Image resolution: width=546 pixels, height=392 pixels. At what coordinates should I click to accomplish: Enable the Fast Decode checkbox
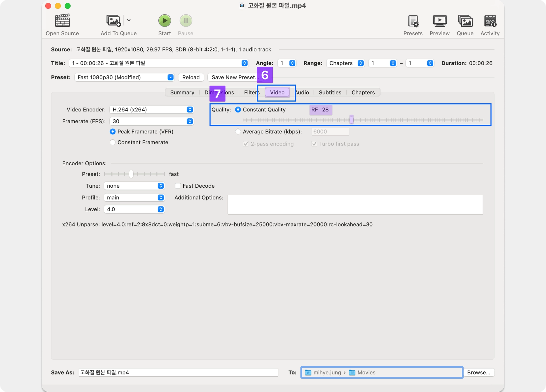click(x=178, y=186)
